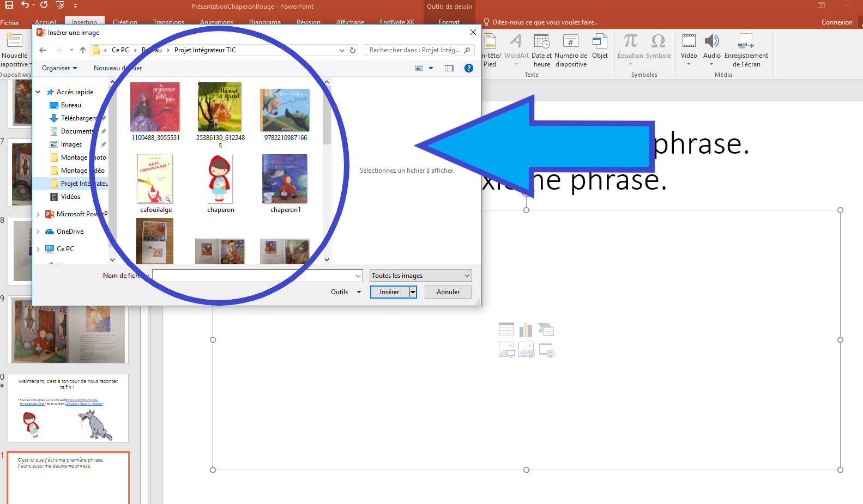Open the EndNote X8 tab
This screenshot has width=863, height=504.
397,22
